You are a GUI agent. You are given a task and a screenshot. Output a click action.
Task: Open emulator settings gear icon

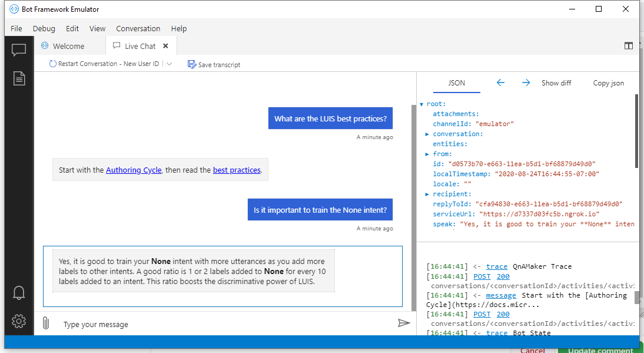tap(19, 321)
